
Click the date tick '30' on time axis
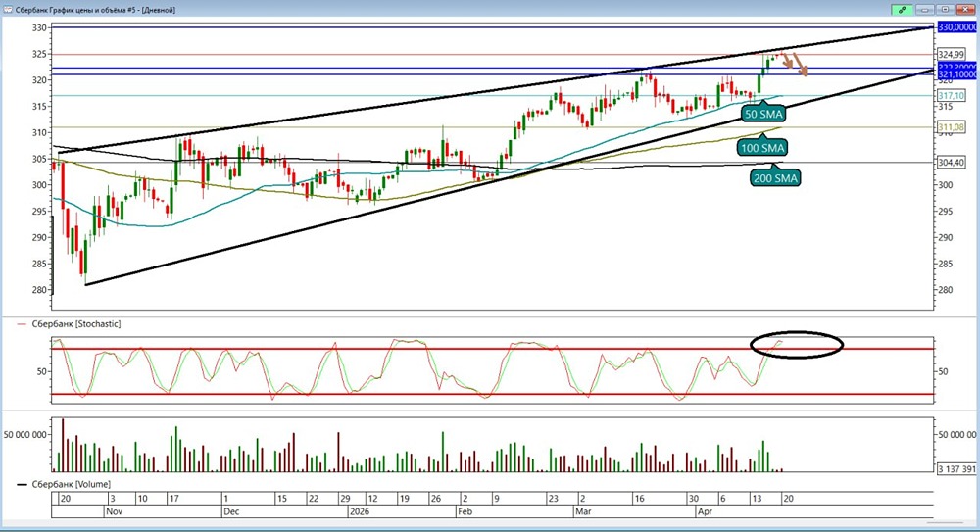(x=693, y=499)
